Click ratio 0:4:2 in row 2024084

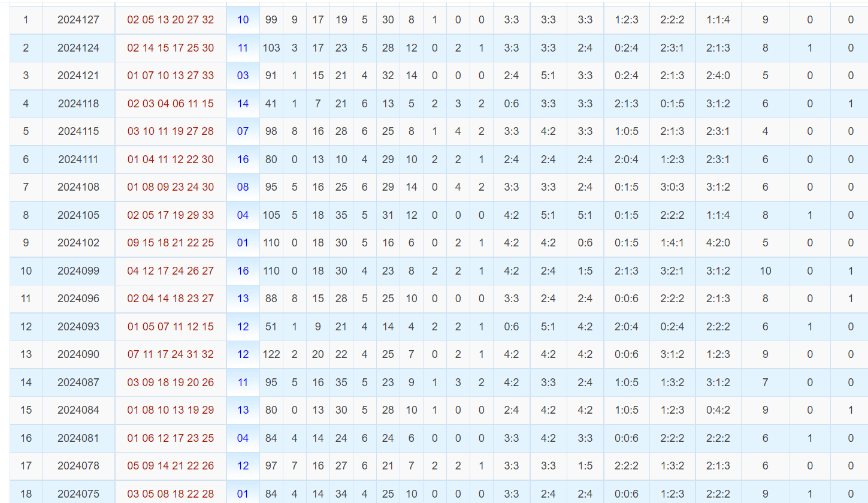pos(718,410)
